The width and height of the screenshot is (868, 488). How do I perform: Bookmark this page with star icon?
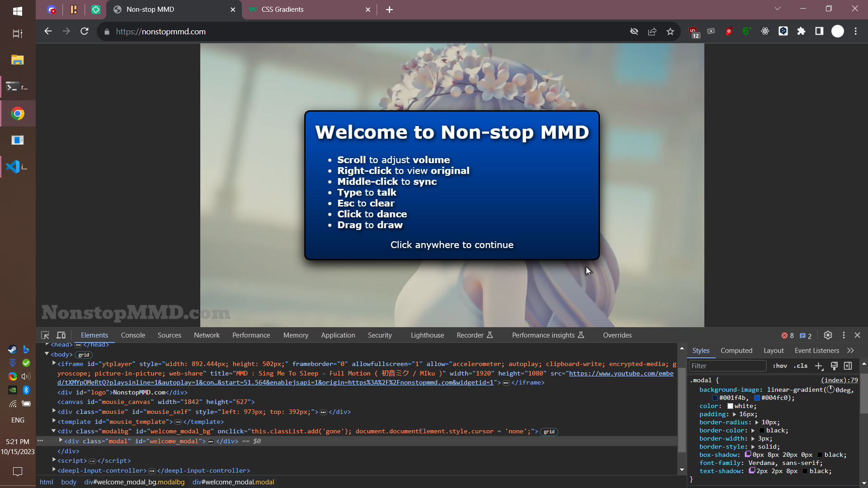tap(670, 32)
